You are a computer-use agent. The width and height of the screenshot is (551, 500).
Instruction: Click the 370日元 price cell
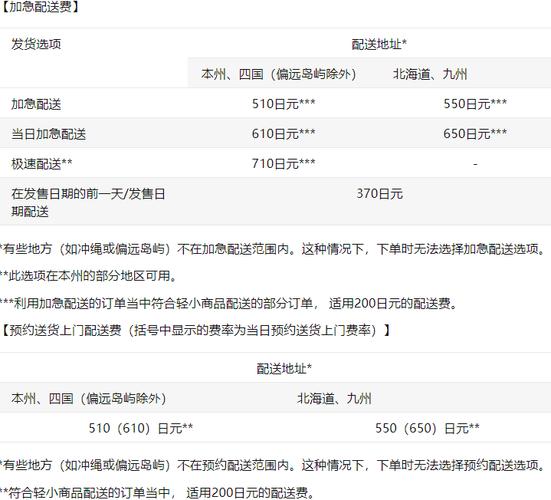[x=380, y=194]
